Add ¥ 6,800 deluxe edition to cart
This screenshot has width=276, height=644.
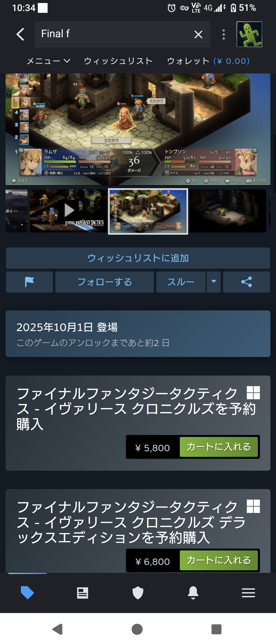tap(219, 560)
